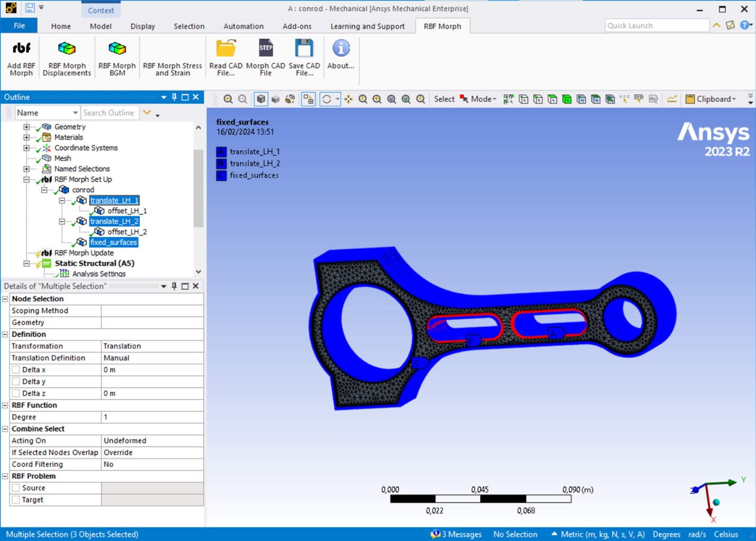Click the triad ISO view cyan ball

[x=716, y=502]
